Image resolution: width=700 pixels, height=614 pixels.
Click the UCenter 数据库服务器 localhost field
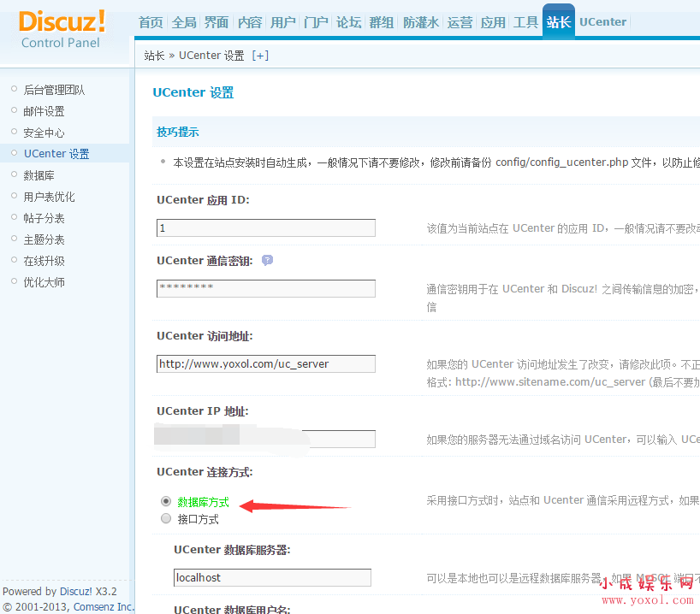[272, 577]
